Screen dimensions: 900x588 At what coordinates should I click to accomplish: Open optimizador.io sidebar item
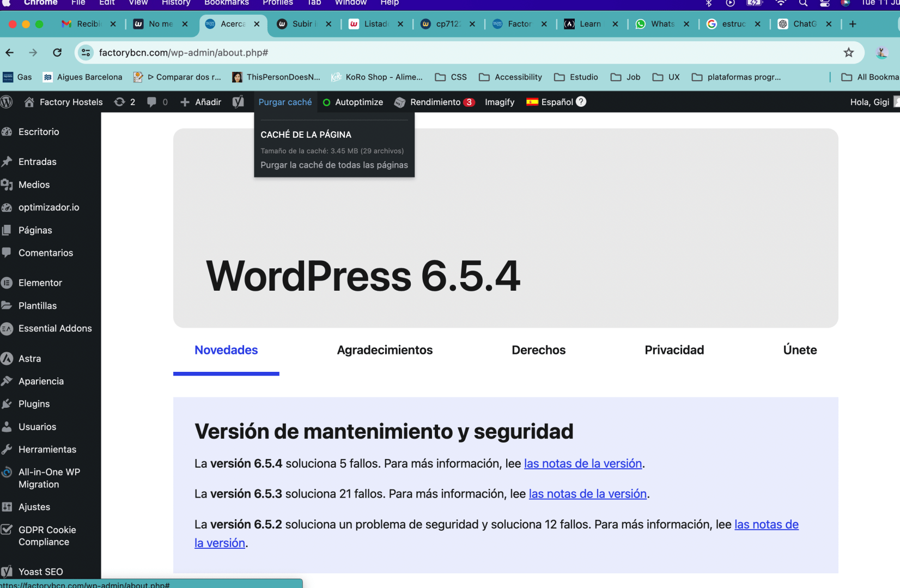[50, 207]
